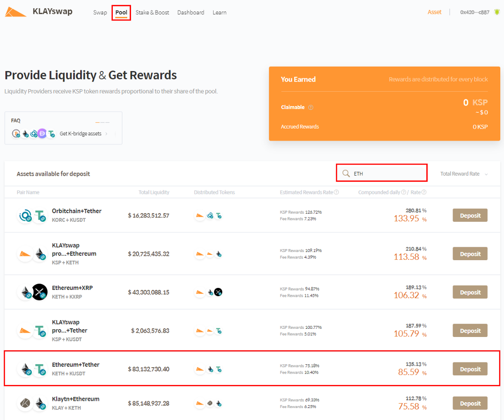The height and width of the screenshot is (420, 504).
Task: Click the KLAY pair icon in Klaytn+Ethereum row
Action: pos(25,403)
